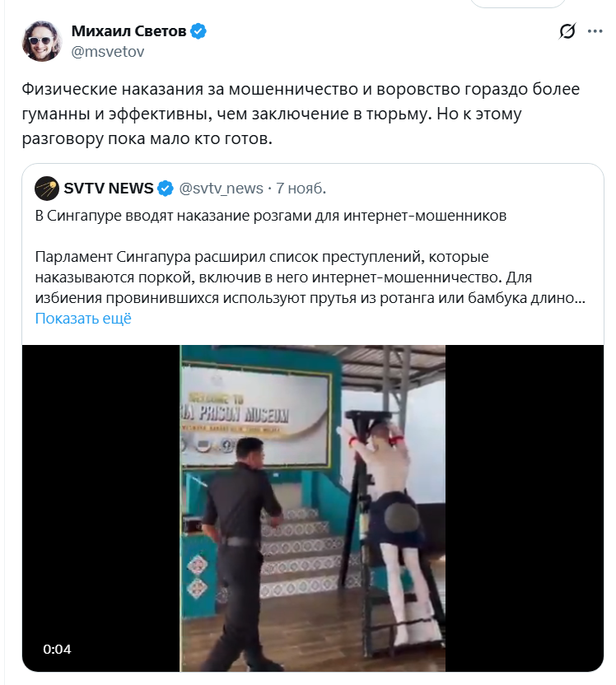Click the author name Михаил Светов

(128, 31)
